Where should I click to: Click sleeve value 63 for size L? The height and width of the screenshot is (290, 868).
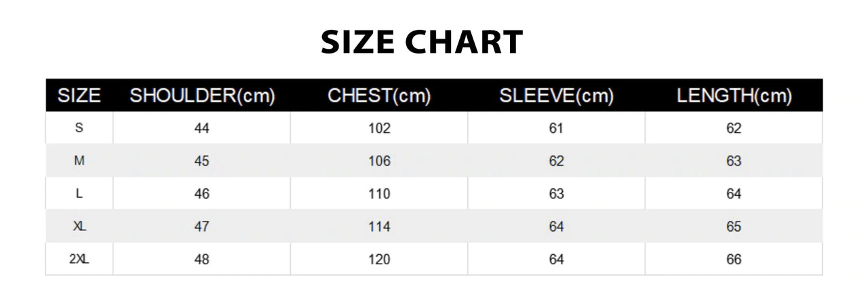(556, 194)
